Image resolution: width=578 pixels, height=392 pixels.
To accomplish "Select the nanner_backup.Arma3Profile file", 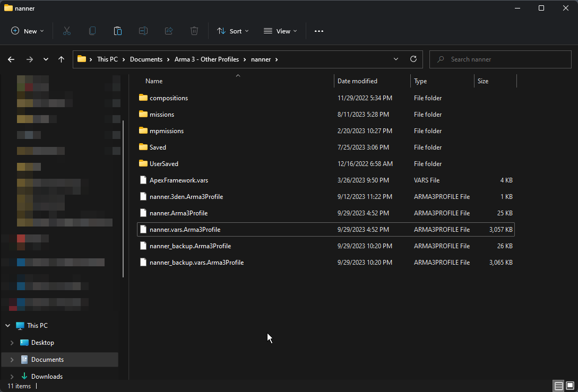I will 190,246.
